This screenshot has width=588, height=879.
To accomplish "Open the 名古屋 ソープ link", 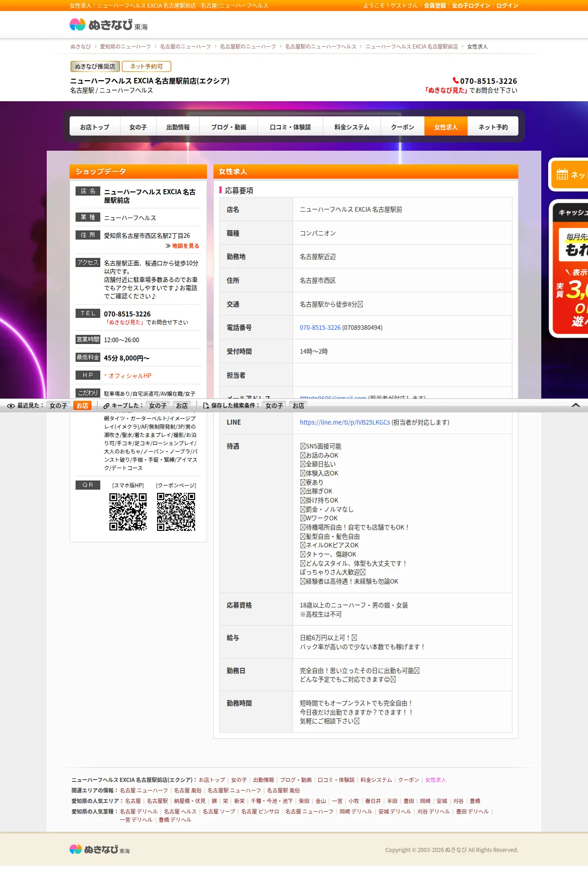I will [x=219, y=811].
